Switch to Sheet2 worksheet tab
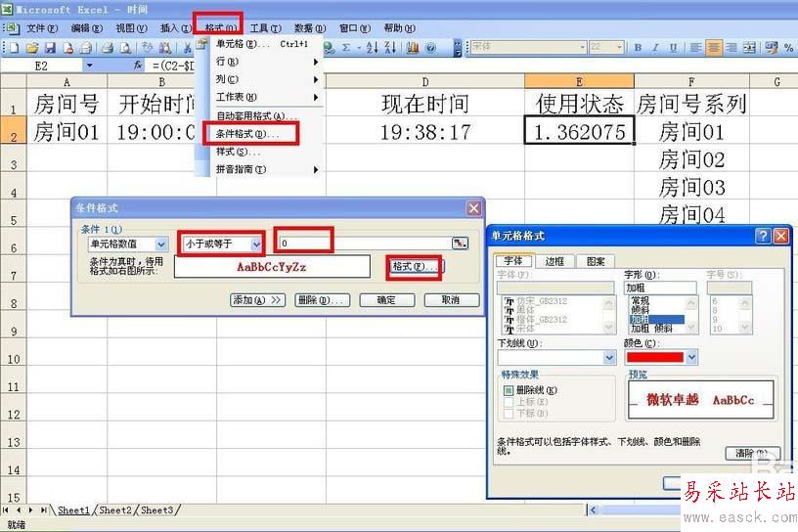798x532 pixels. (115, 510)
